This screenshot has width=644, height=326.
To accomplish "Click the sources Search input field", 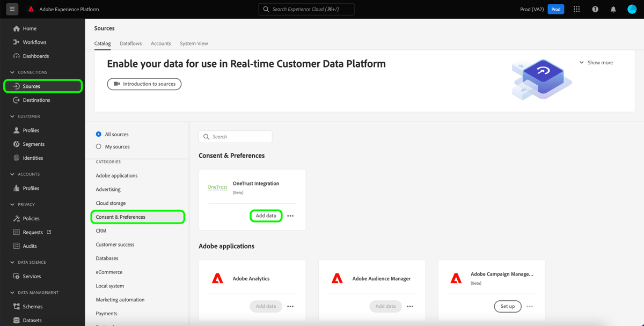I will [x=235, y=137].
